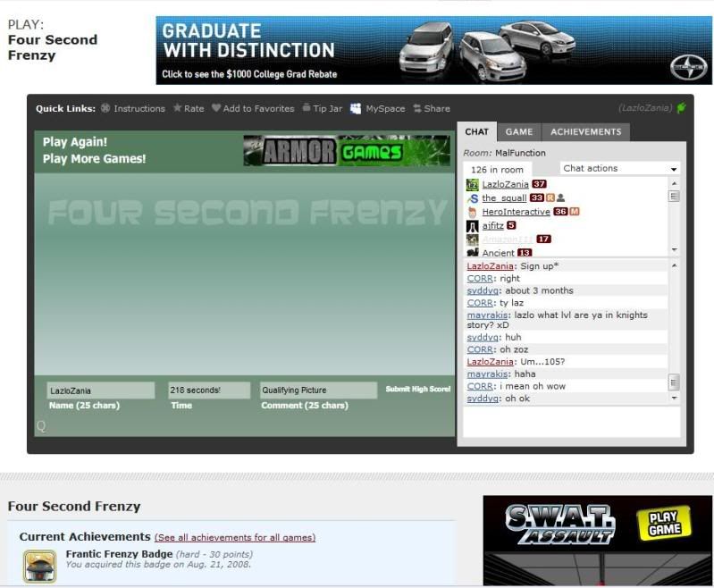Click the Graduate With Distinction banner ad
This screenshot has height=588, width=714.
point(433,51)
